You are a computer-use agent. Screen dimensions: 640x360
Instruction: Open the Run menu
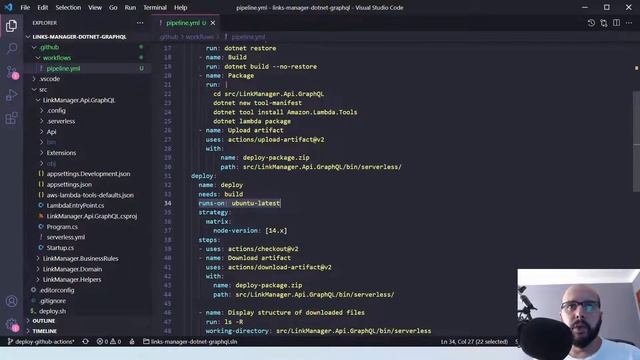click(x=130, y=7)
